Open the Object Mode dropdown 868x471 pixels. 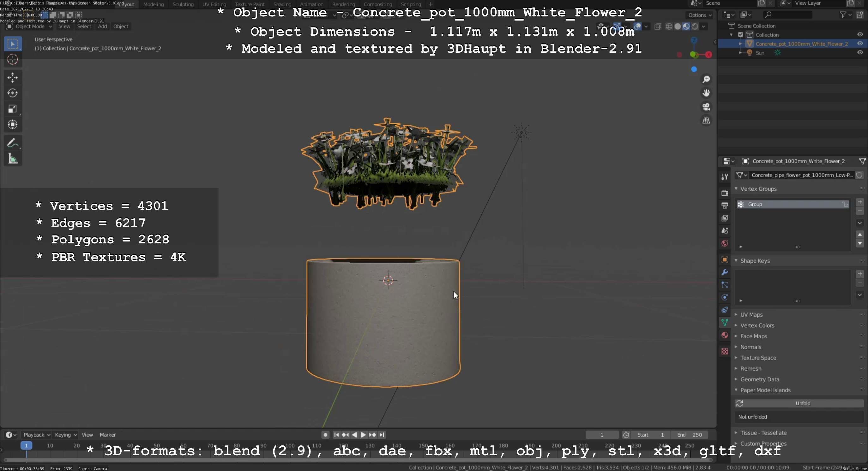30,27
